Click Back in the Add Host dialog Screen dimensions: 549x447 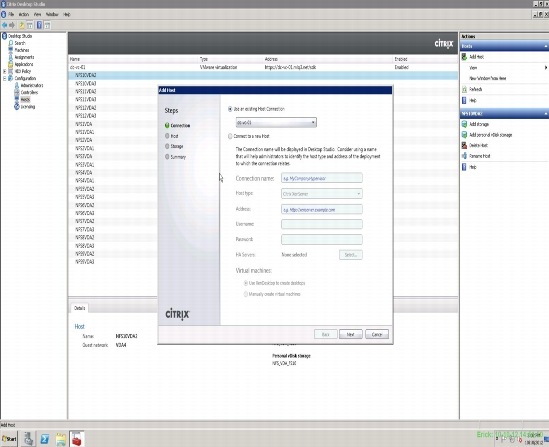click(326, 334)
